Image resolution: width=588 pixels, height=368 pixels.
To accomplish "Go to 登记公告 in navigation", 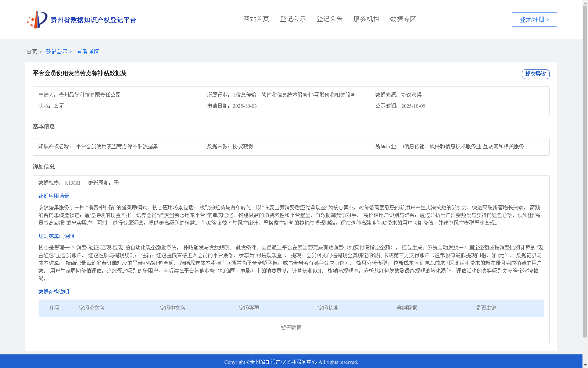I will pyautogui.click(x=330, y=19).
